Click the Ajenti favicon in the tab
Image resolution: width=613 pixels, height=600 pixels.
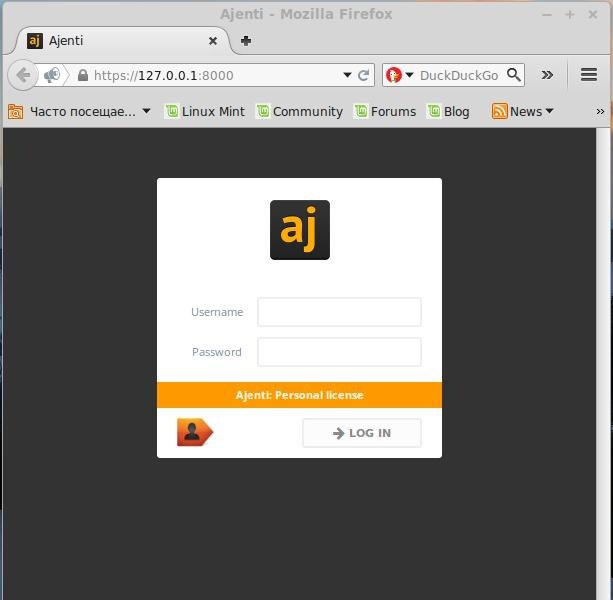coord(35,41)
